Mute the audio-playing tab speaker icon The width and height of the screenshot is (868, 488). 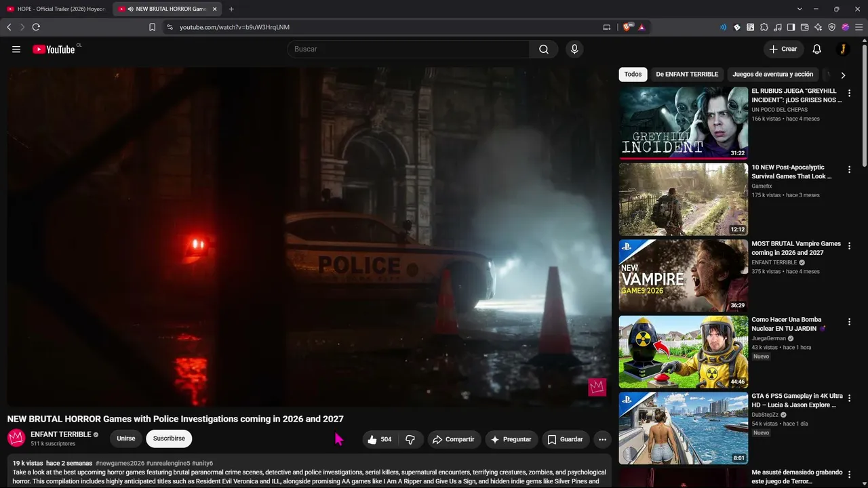point(130,9)
